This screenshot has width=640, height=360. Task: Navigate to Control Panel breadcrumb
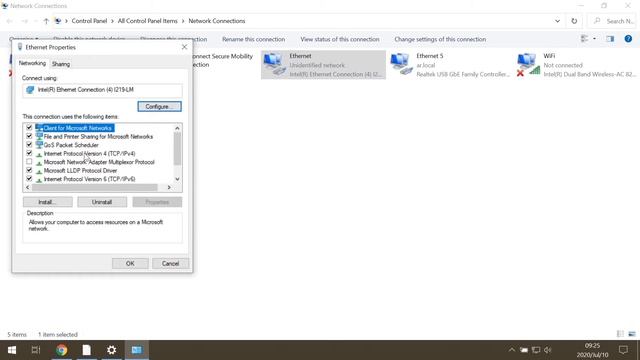click(x=89, y=21)
